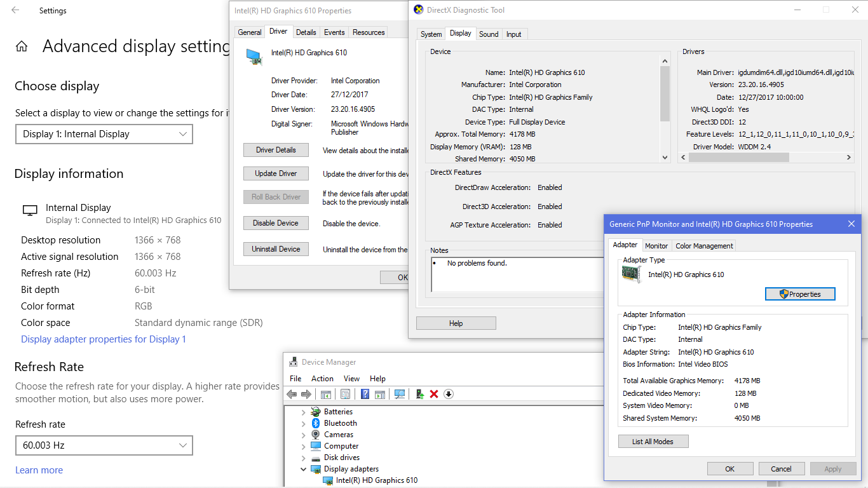Click the blue question mark Help icon
Screen dimensions: 868x488
(x=365, y=394)
